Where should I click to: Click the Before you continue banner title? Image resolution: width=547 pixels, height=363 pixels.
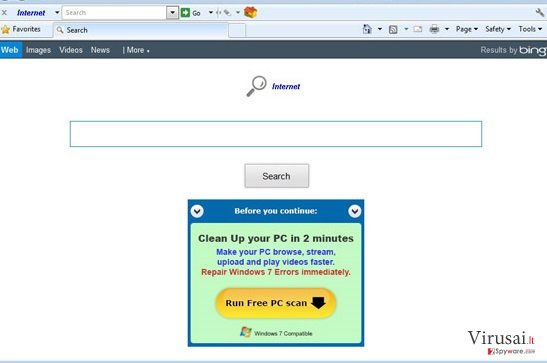276,211
